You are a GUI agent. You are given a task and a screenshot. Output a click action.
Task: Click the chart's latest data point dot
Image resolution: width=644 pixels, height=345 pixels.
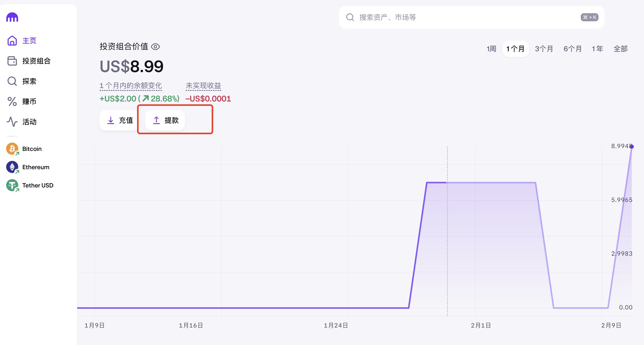pos(632,147)
